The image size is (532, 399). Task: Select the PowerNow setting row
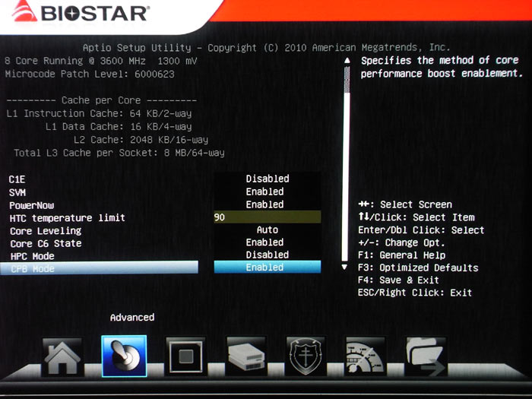pos(32,205)
